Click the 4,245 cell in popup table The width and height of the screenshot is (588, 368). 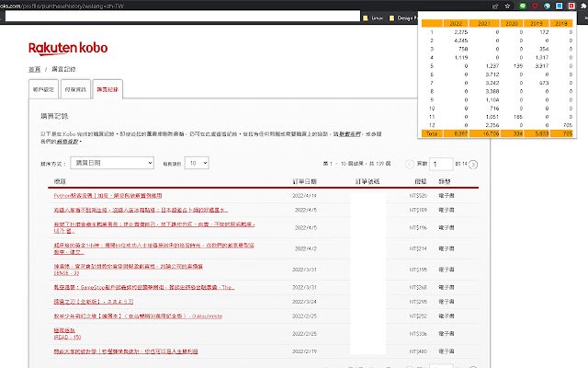pyautogui.click(x=461, y=40)
